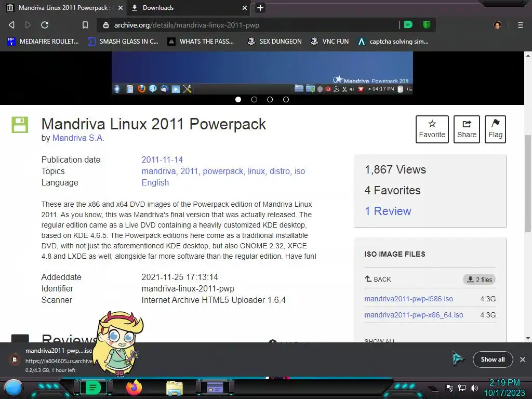Click the volume speaker tray icon
Viewport: 532px width, 399px height.
click(x=474, y=388)
